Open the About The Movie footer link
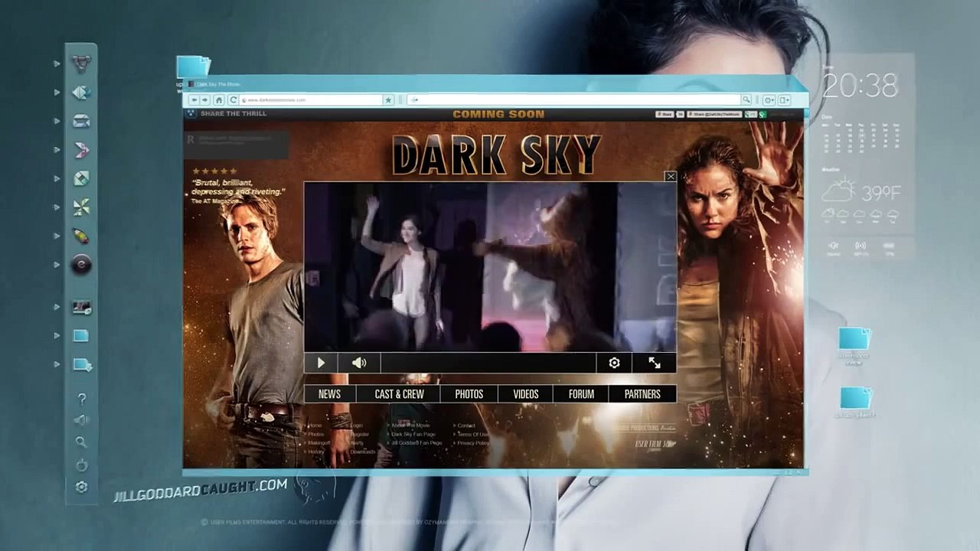The height and width of the screenshot is (551, 980). 410,425
